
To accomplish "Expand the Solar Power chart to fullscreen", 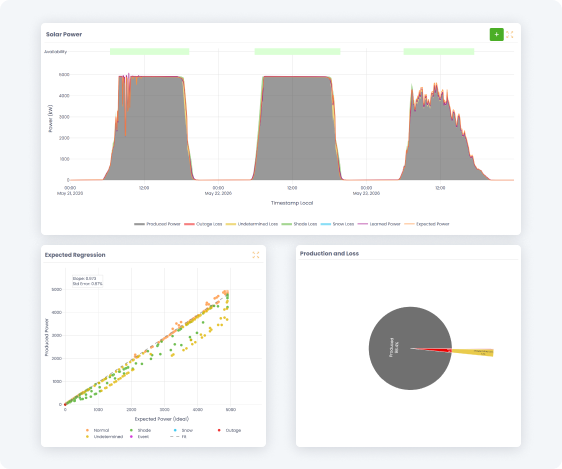I will 510,34.
